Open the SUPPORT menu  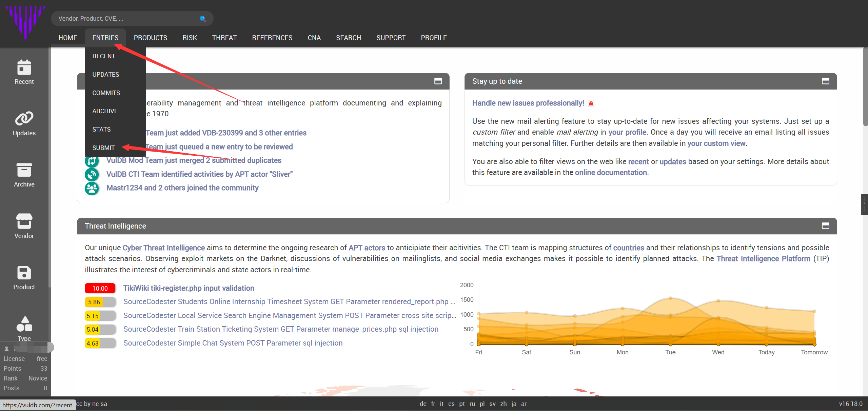point(391,38)
